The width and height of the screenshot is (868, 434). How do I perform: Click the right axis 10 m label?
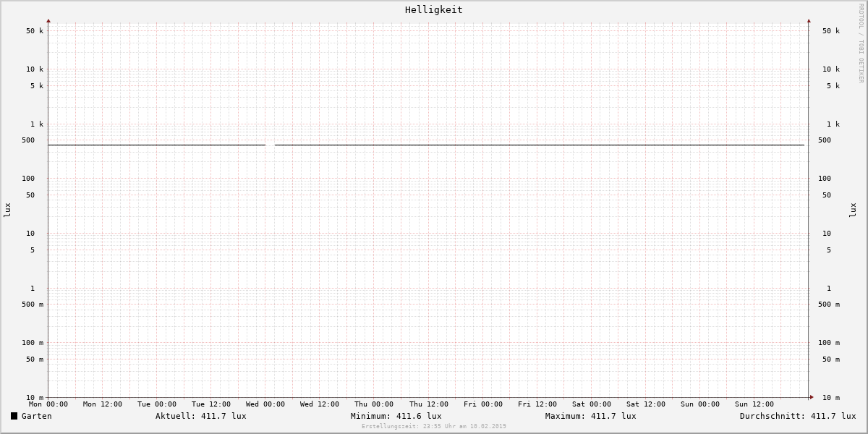pyautogui.click(x=831, y=398)
